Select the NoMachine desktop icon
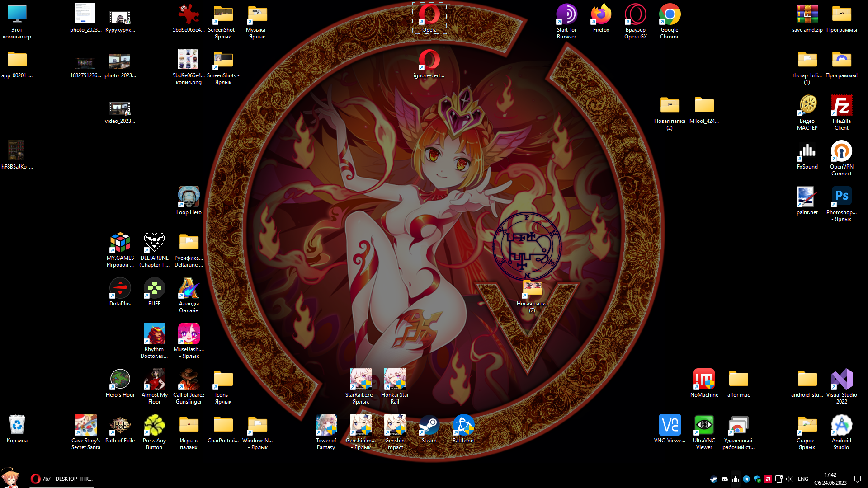The height and width of the screenshot is (488, 868). tap(704, 383)
